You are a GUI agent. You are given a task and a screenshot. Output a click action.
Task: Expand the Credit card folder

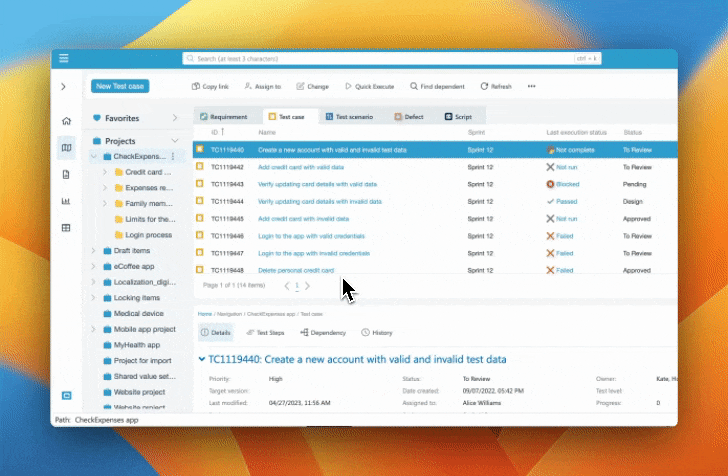(106, 172)
